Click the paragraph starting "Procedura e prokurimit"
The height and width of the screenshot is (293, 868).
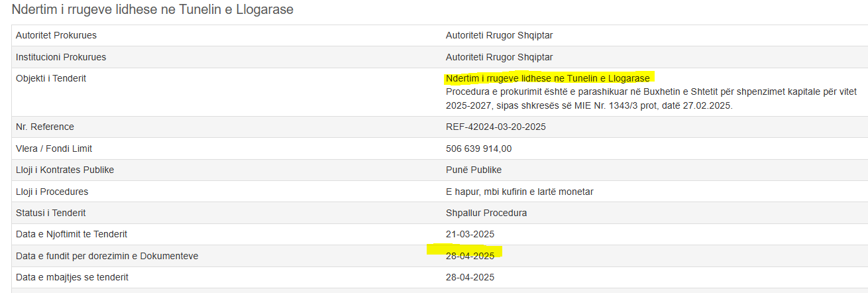click(589, 99)
